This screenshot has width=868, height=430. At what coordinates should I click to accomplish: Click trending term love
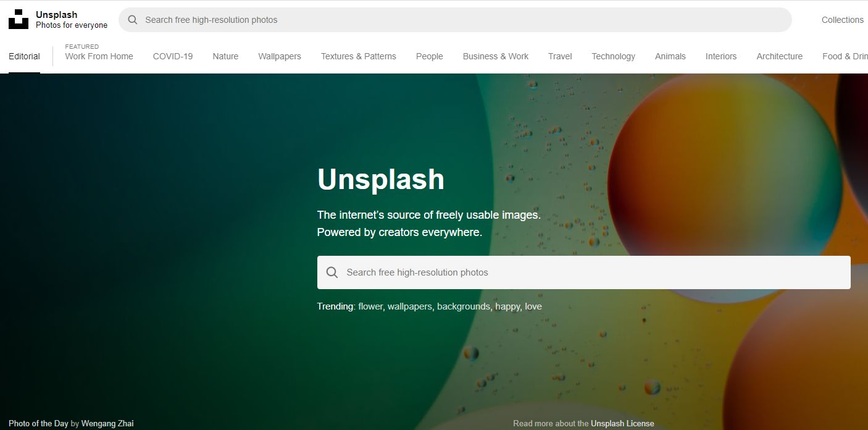click(533, 306)
